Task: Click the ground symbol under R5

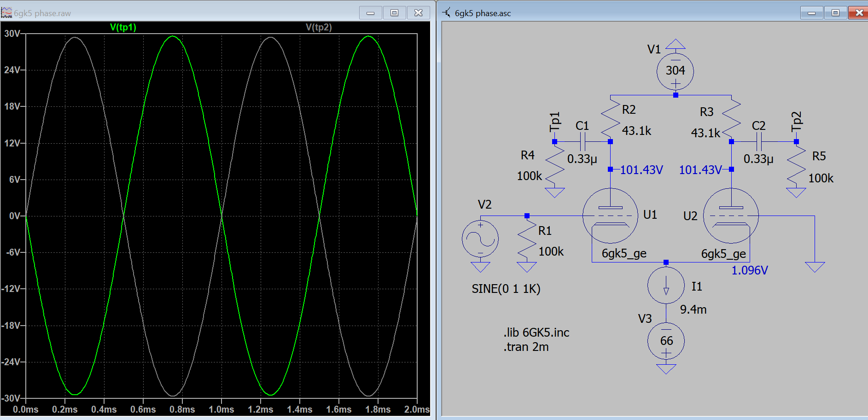Action: (x=796, y=192)
